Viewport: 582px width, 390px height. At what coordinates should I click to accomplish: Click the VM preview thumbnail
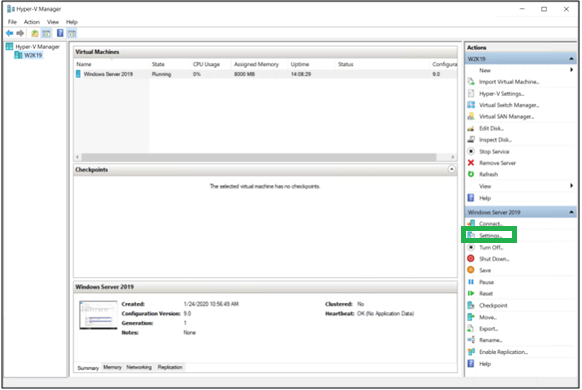tap(98, 315)
